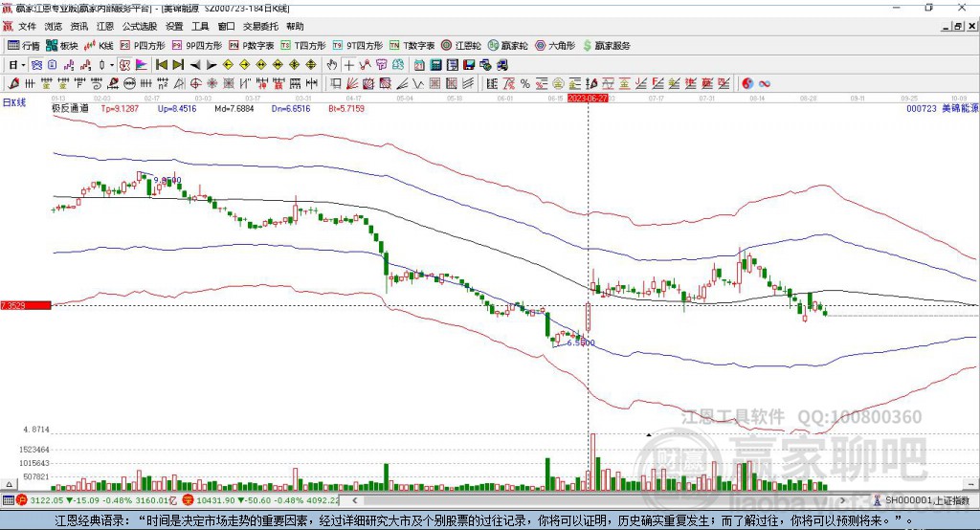Open the 六角形 hexagon tool
The height and width of the screenshot is (530, 980).
pyautogui.click(x=555, y=46)
